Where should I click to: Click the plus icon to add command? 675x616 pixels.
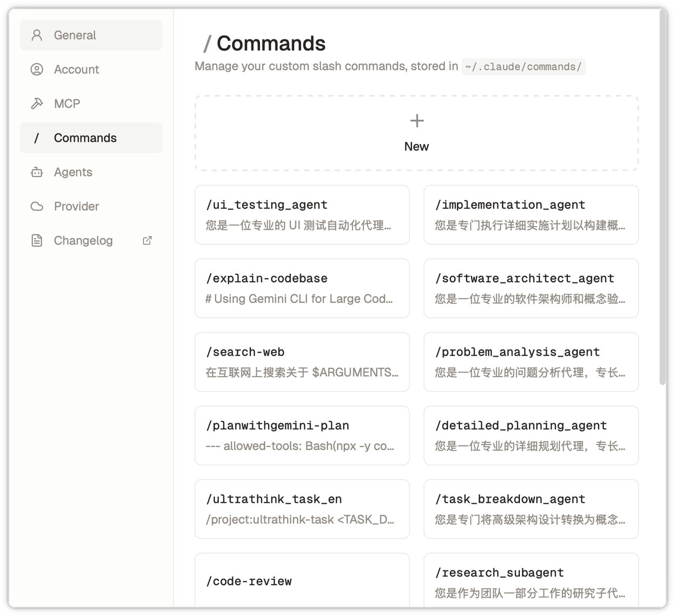(x=417, y=121)
